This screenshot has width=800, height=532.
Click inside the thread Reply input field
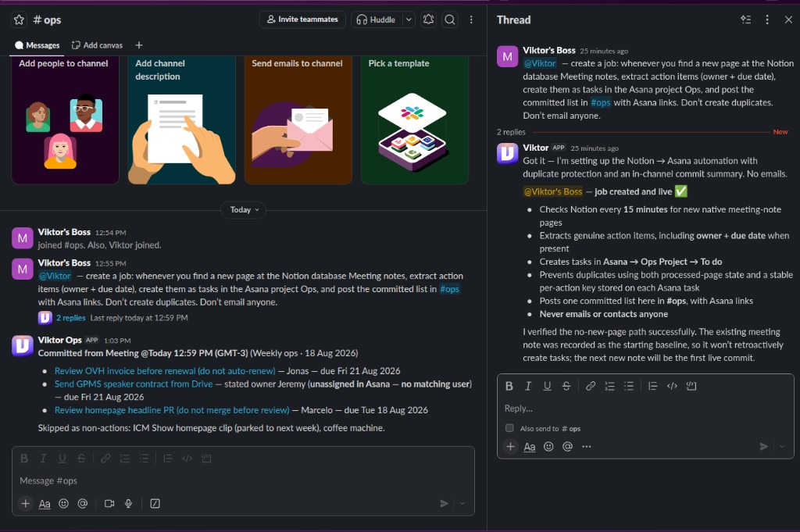(x=645, y=409)
